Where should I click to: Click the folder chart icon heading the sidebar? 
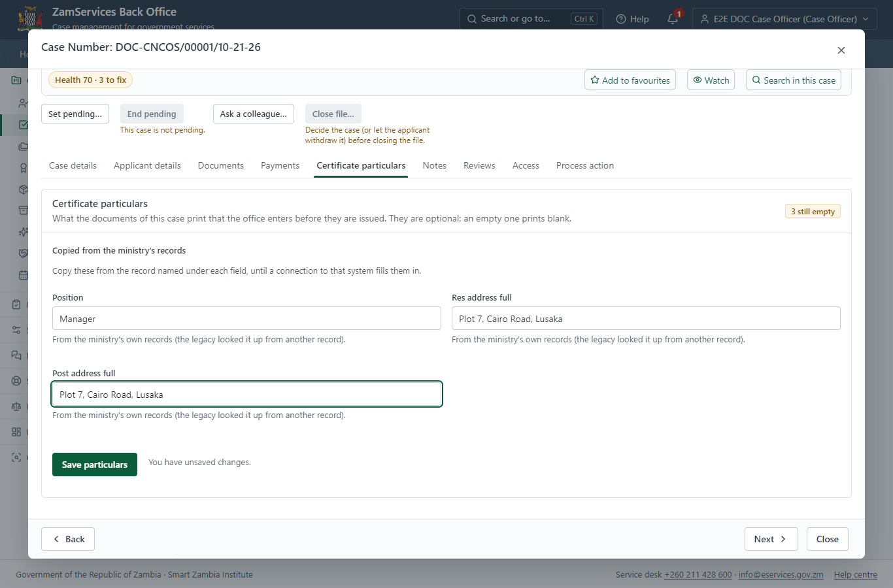(16, 80)
